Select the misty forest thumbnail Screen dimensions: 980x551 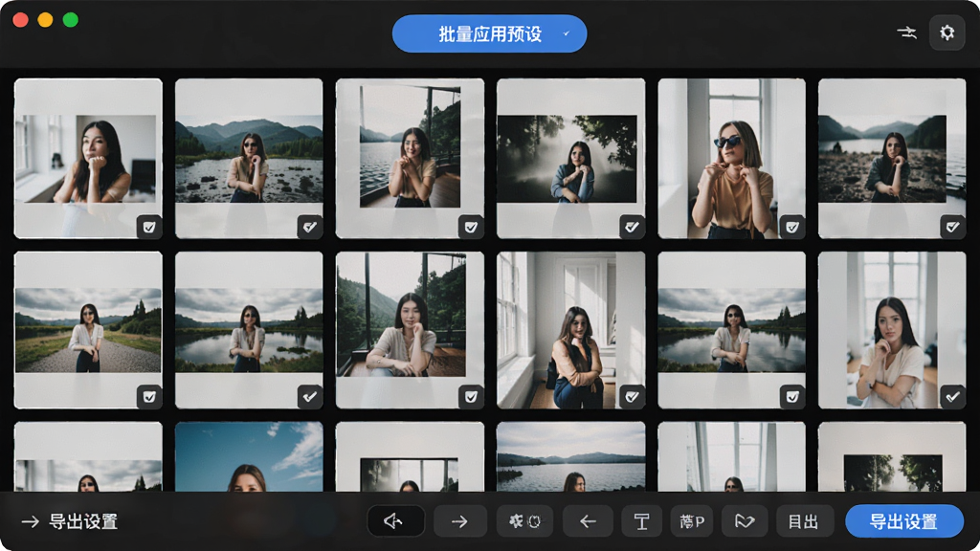570,158
